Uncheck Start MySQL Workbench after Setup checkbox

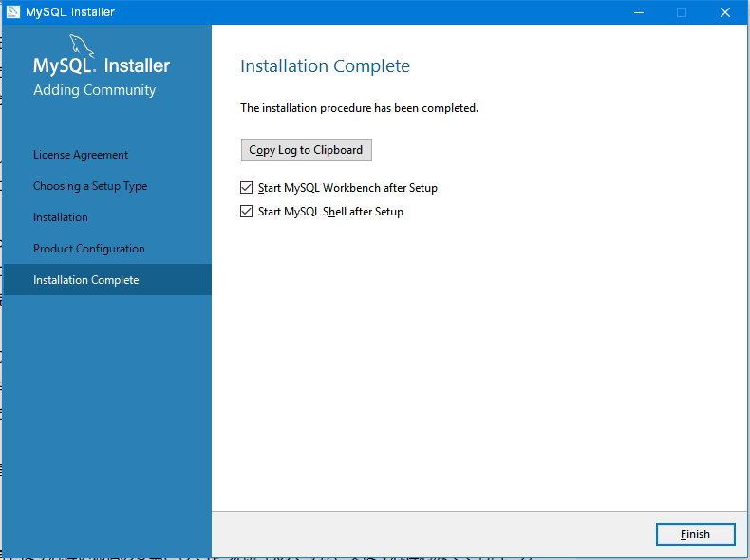[x=247, y=188]
